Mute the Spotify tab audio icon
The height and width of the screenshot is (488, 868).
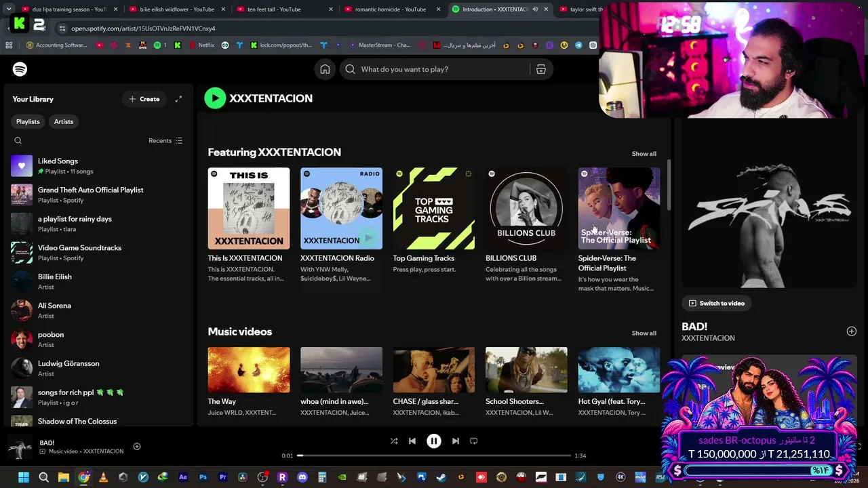[535, 9]
